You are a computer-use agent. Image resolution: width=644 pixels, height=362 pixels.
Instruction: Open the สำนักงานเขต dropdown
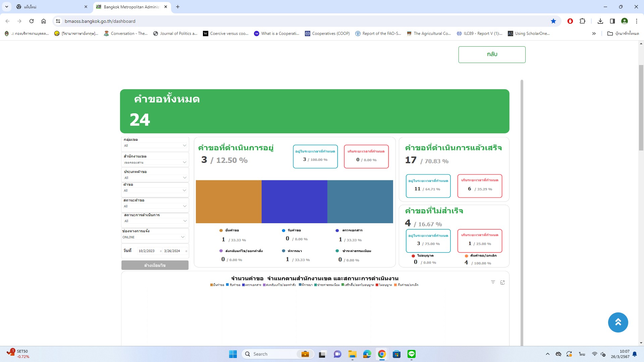coord(155,162)
